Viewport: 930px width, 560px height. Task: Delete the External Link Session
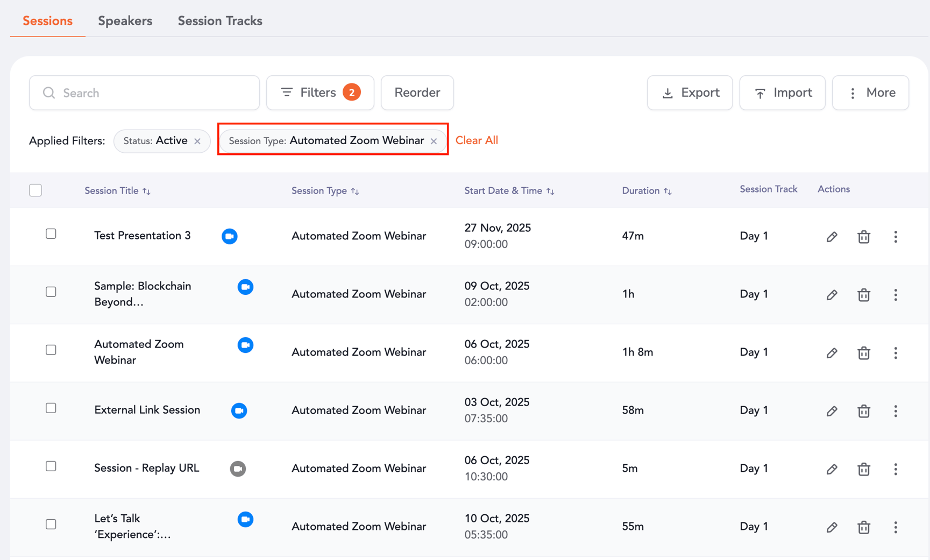[864, 411]
